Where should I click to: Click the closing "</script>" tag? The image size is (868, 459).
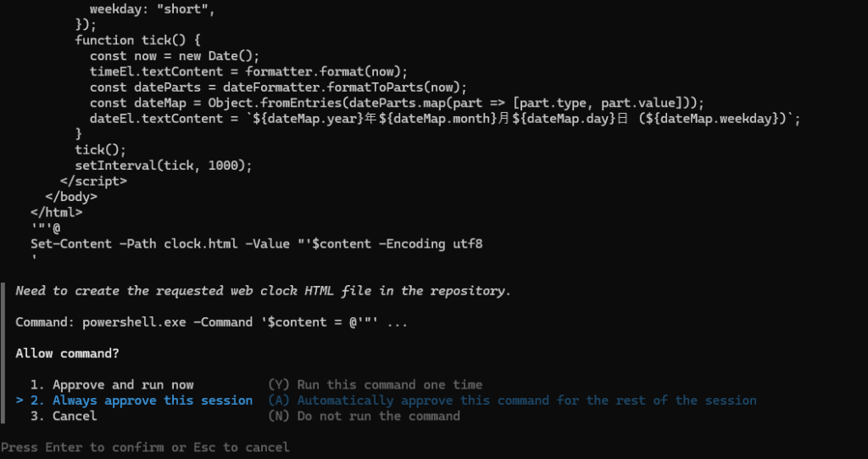(x=93, y=181)
